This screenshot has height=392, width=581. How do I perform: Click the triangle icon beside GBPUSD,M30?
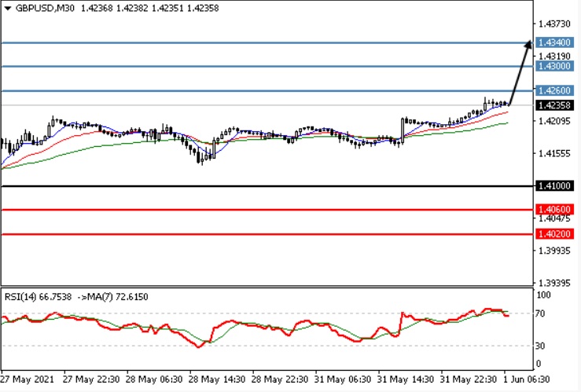coord(7,9)
